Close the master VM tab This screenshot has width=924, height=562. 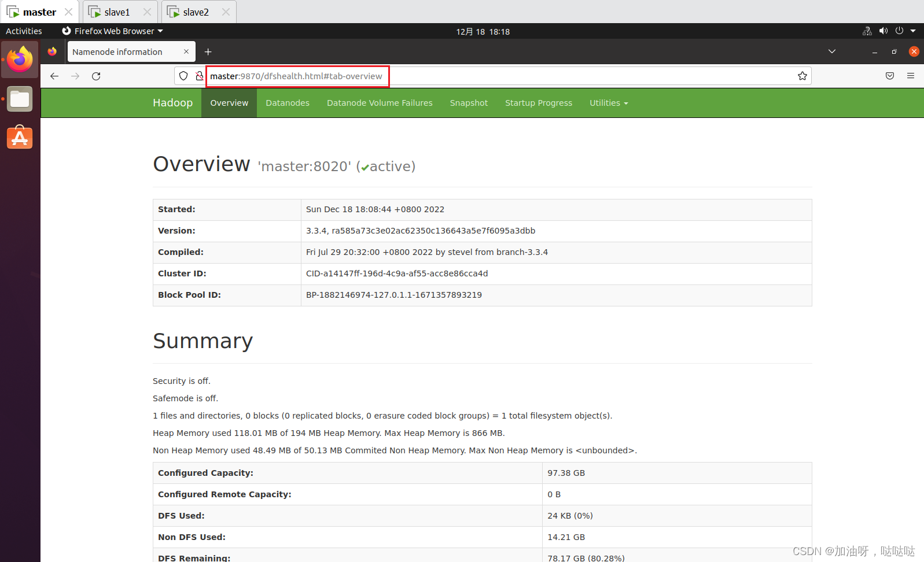[68, 12]
